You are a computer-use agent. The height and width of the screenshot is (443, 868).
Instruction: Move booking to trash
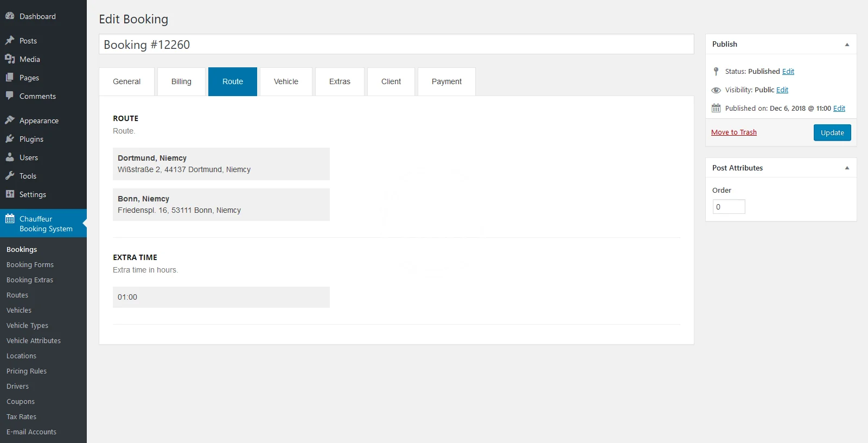tap(733, 132)
